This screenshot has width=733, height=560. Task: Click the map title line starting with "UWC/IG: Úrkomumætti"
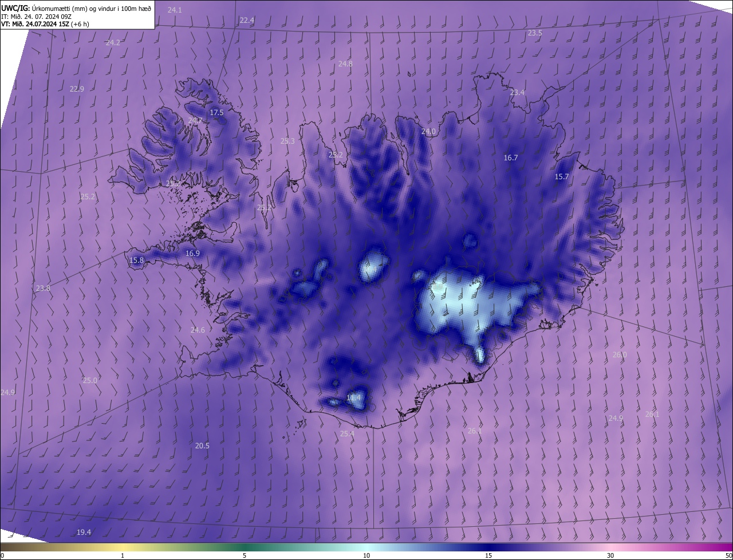(76, 8)
